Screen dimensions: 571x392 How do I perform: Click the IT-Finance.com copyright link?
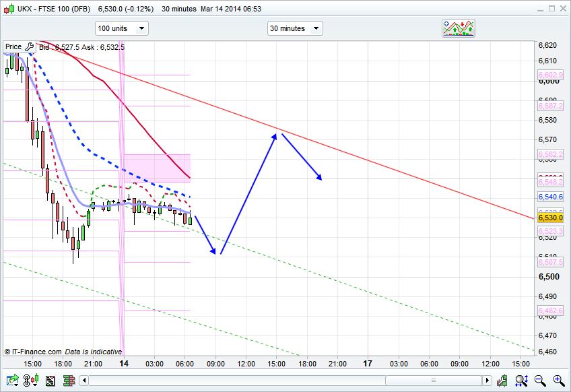pyautogui.click(x=33, y=352)
